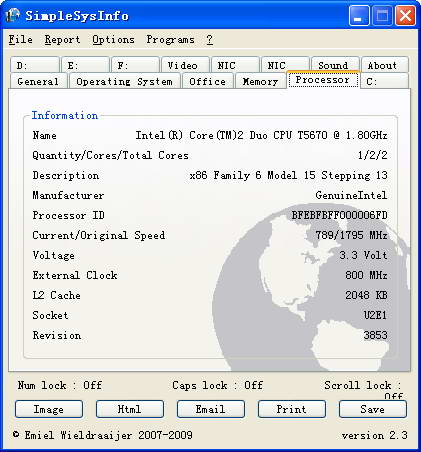Click the 'Processor ID' label
Image resolution: width=421 pixels, height=452 pixels.
(x=69, y=215)
